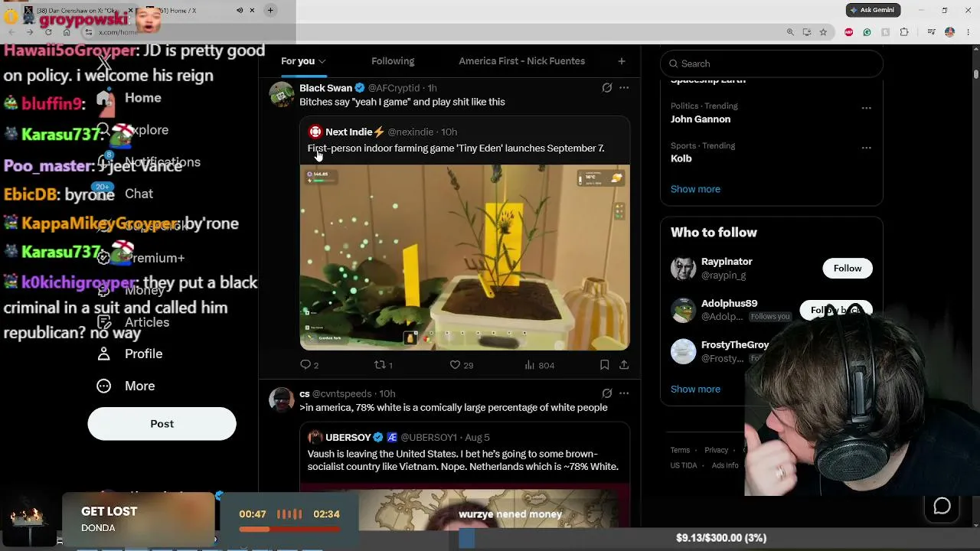The height and width of the screenshot is (551, 980).
Task: Open the cs profile avatar
Action: 282,400
